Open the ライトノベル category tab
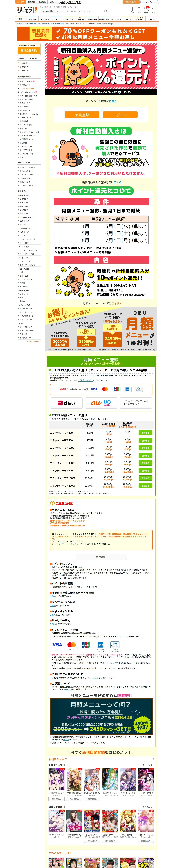Screen dimensions: 174x868 [x=68, y=19]
